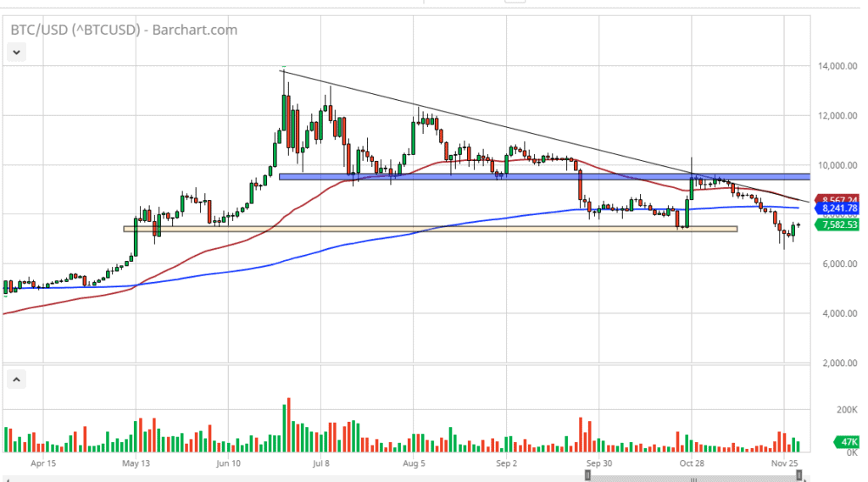868x482 pixels.
Task: Click the BTC/USD Barchart.com chart title
Action: (x=124, y=30)
